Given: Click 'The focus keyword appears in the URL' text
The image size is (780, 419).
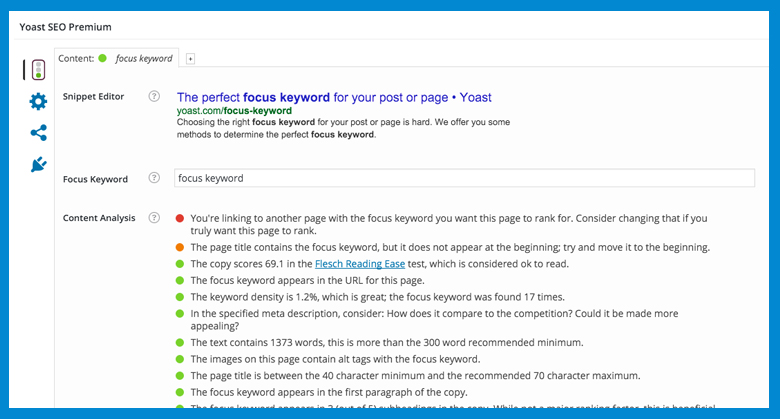Looking at the screenshot, I should 307,280.
